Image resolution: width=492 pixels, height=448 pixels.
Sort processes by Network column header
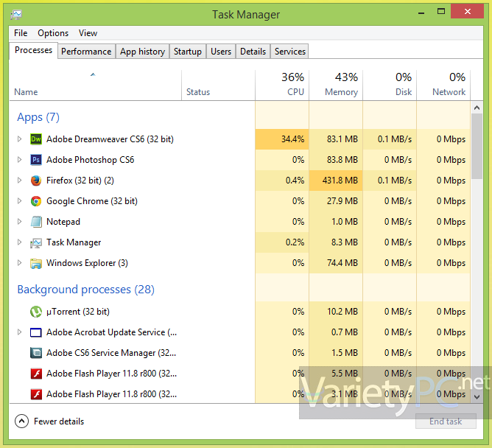[x=443, y=85]
